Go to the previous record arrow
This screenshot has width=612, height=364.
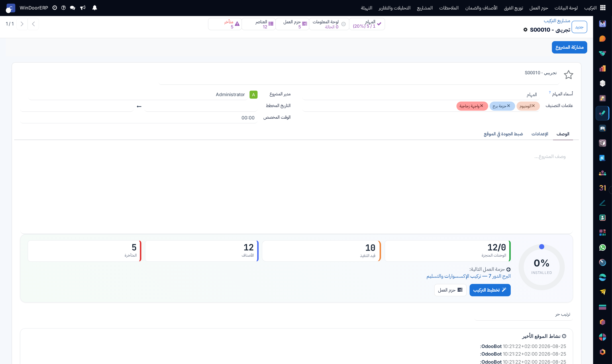pos(33,24)
